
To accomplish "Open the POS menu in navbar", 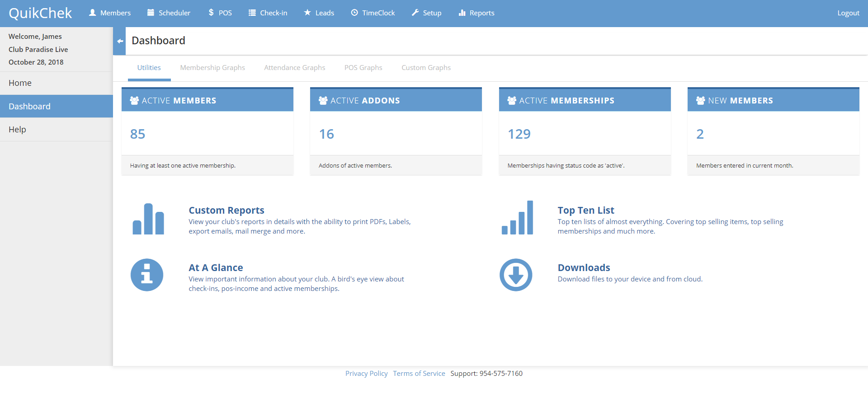I will click(x=220, y=13).
